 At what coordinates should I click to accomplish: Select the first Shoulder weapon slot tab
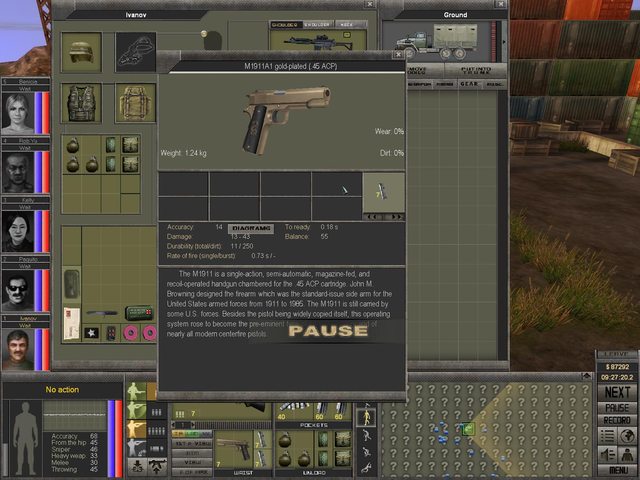[286, 25]
